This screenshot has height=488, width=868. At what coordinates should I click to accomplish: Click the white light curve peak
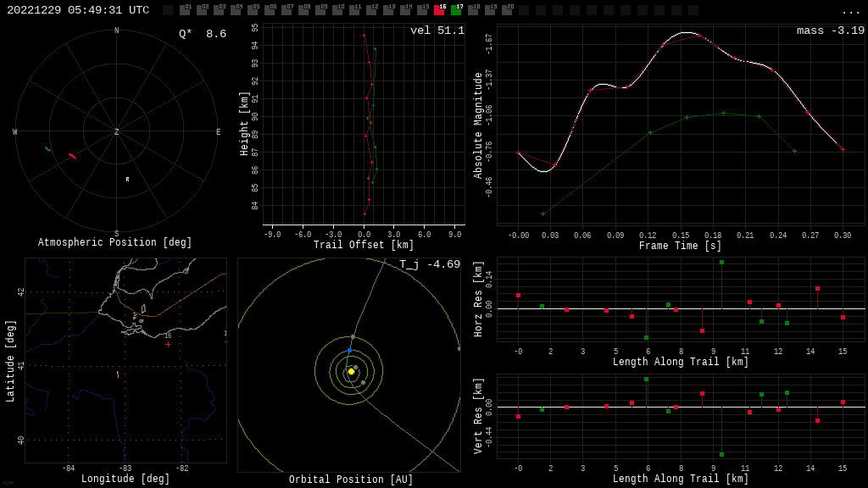click(x=686, y=33)
